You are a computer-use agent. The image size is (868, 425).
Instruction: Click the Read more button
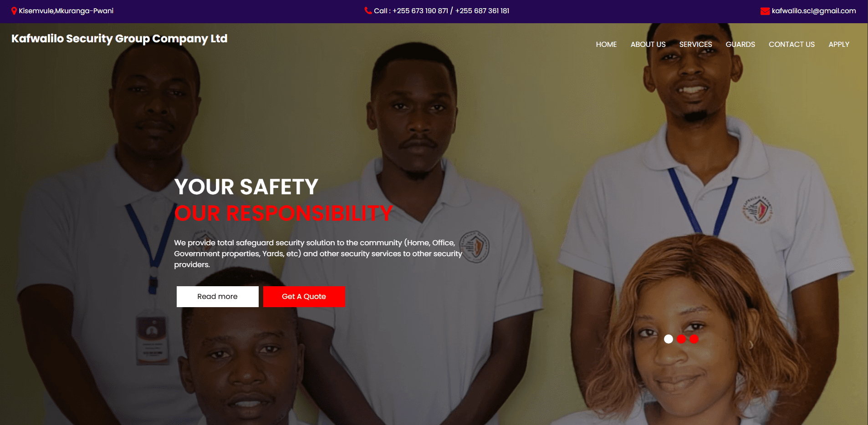[218, 297]
